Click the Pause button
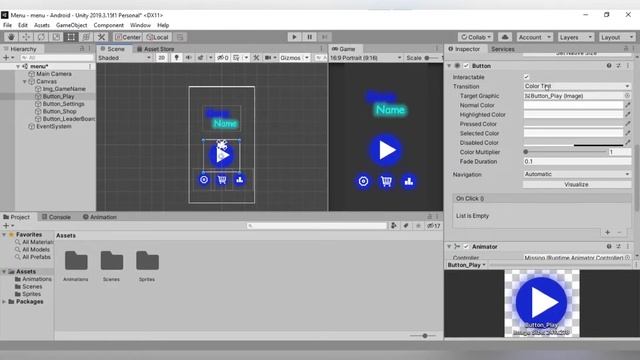Screen dimensions: 640x360 [309, 37]
